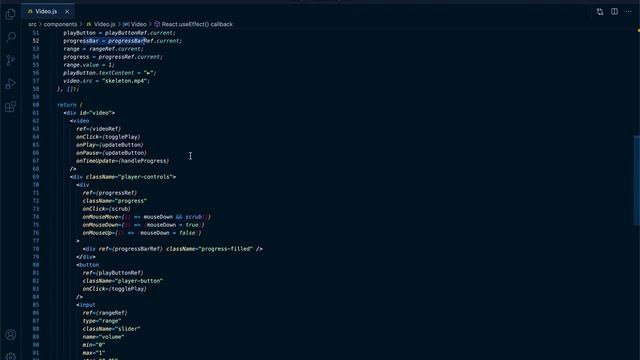640x360 pixels.
Task: Close the Video.js tab
Action: click(67, 12)
